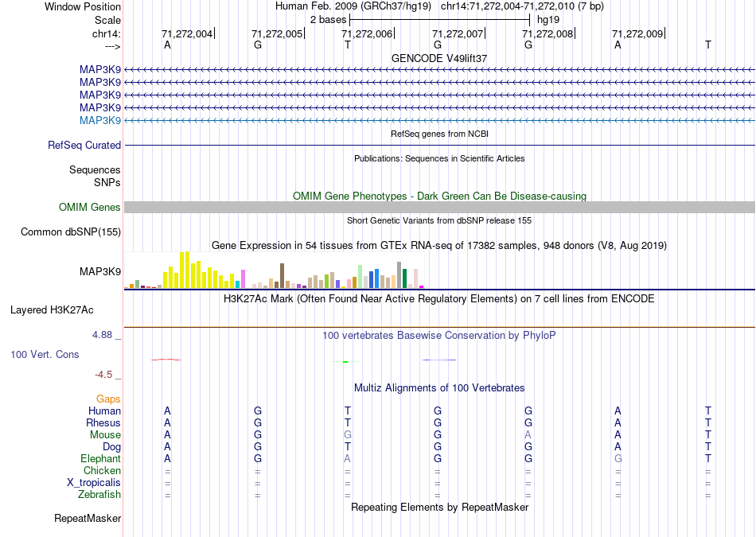The width and height of the screenshot is (756, 537).
Task: Click the '2 bases' scale bar label
Action: [x=328, y=20]
